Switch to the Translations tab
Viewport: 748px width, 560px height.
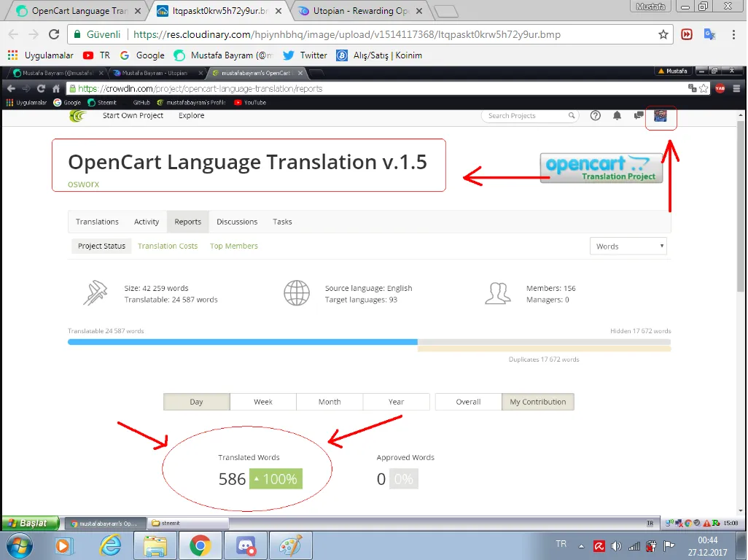click(97, 222)
